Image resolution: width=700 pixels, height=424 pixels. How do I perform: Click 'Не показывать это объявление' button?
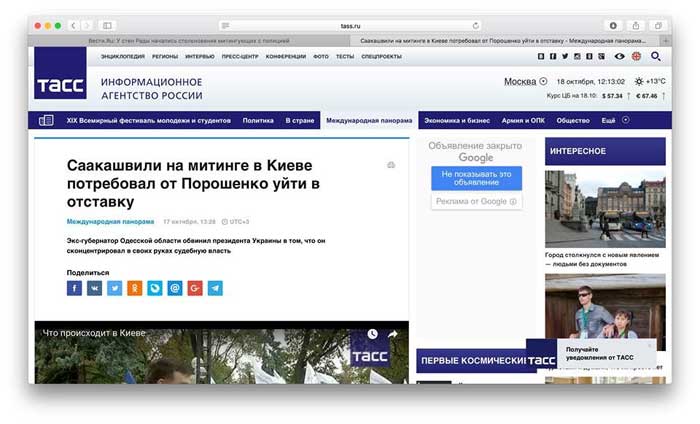pyautogui.click(x=476, y=178)
